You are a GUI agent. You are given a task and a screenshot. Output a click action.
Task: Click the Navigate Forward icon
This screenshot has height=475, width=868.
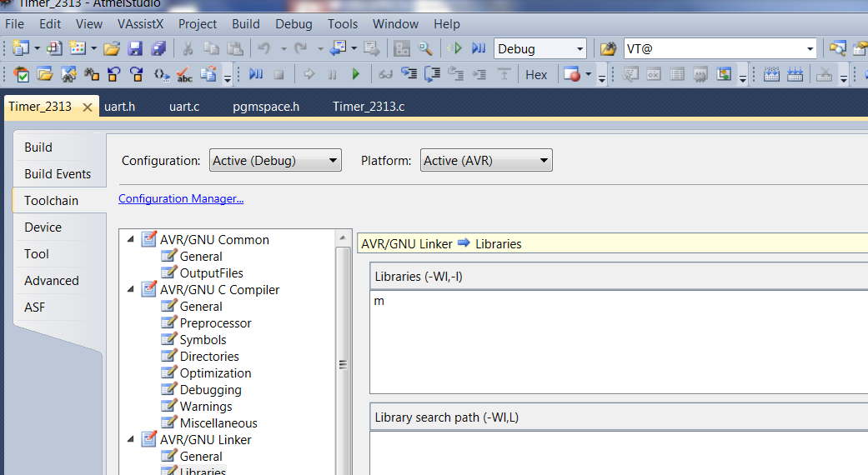coord(371,48)
